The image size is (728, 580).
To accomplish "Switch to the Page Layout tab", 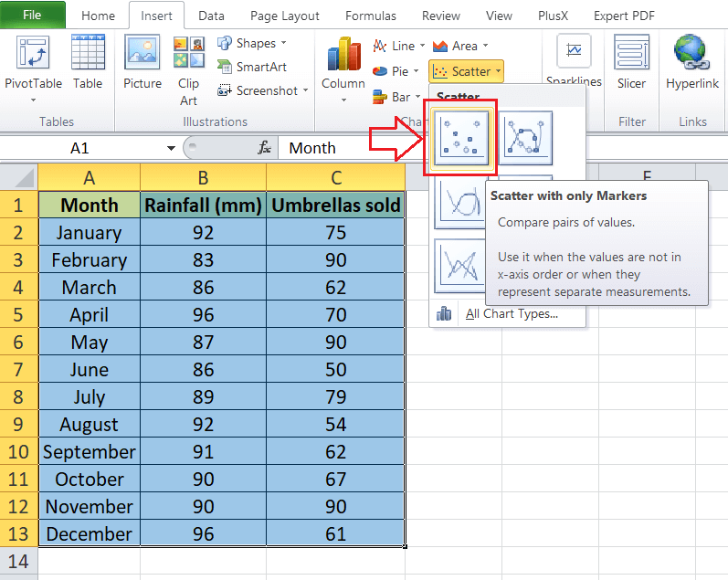I will point(285,16).
